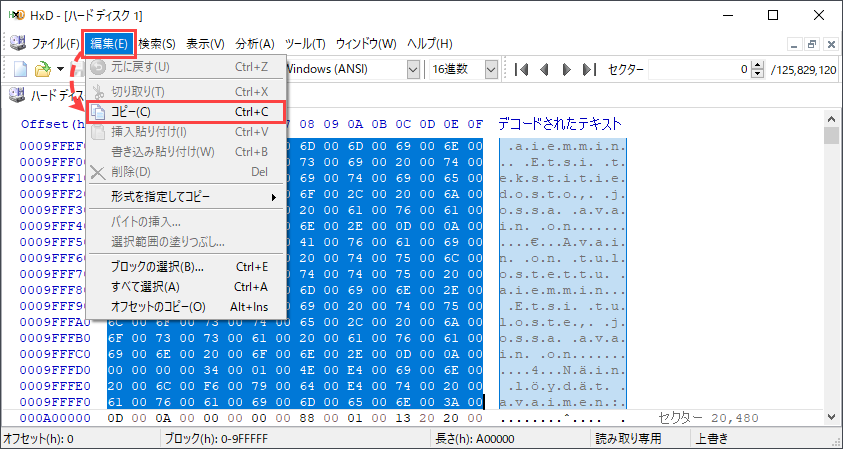This screenshot has height=449, width=843.
Task: Click decoded text '.l.ö.y.d.ä.t. .'
Action: point(562,386)
